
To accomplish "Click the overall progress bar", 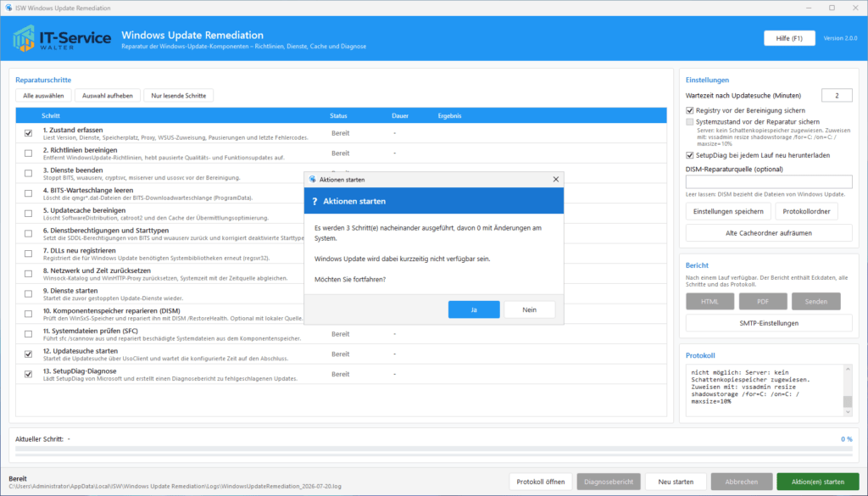I will pos(434,449).
